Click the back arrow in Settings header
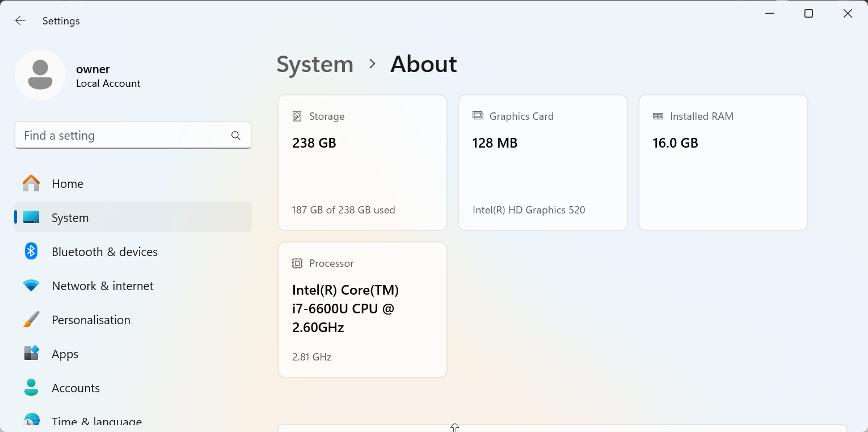Screen dimensions: 868x432 tap(20, 21)
